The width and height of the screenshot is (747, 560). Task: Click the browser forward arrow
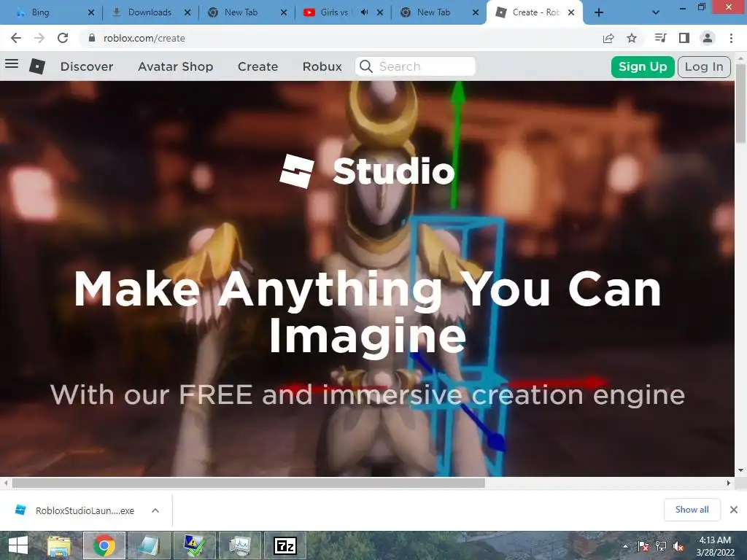point(39,38)
